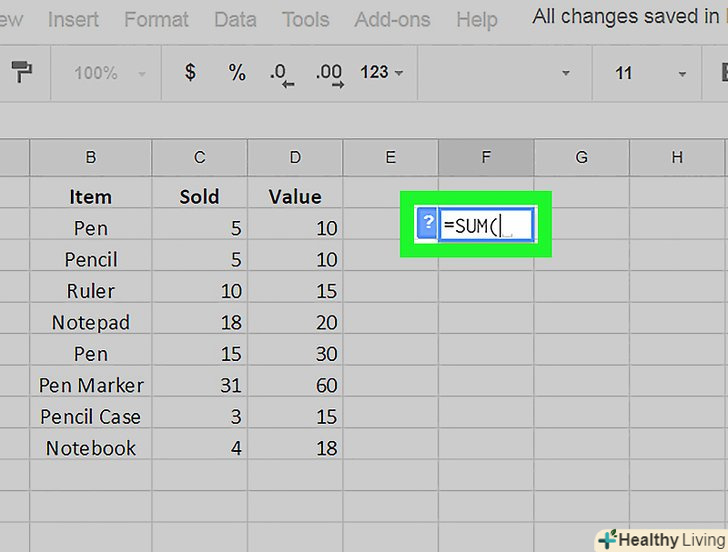Viewport: 728px width, 552px height.
Task: Open the Insert menu
Action: [73, 19]
